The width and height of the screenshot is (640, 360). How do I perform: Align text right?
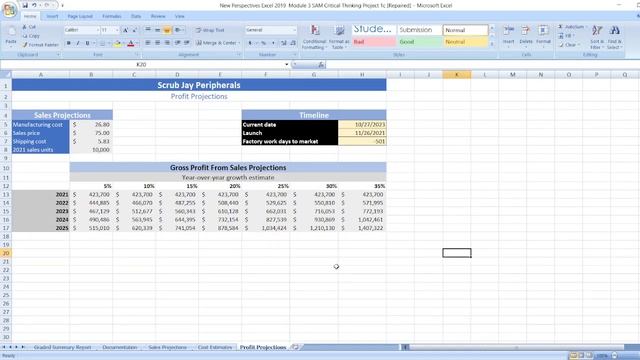coord(167,43)
